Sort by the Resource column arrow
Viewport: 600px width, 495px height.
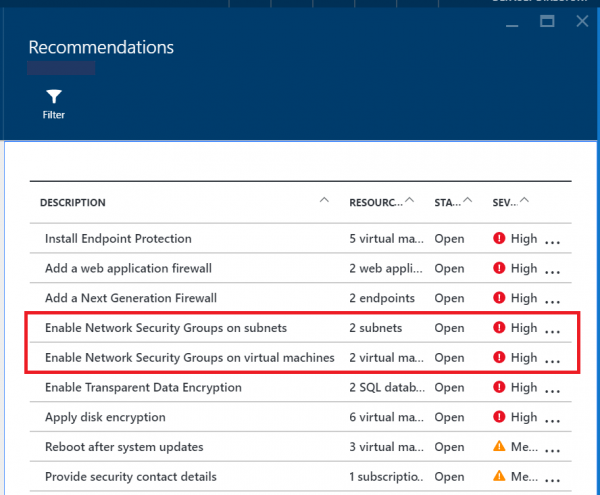(x=409, y=201)
